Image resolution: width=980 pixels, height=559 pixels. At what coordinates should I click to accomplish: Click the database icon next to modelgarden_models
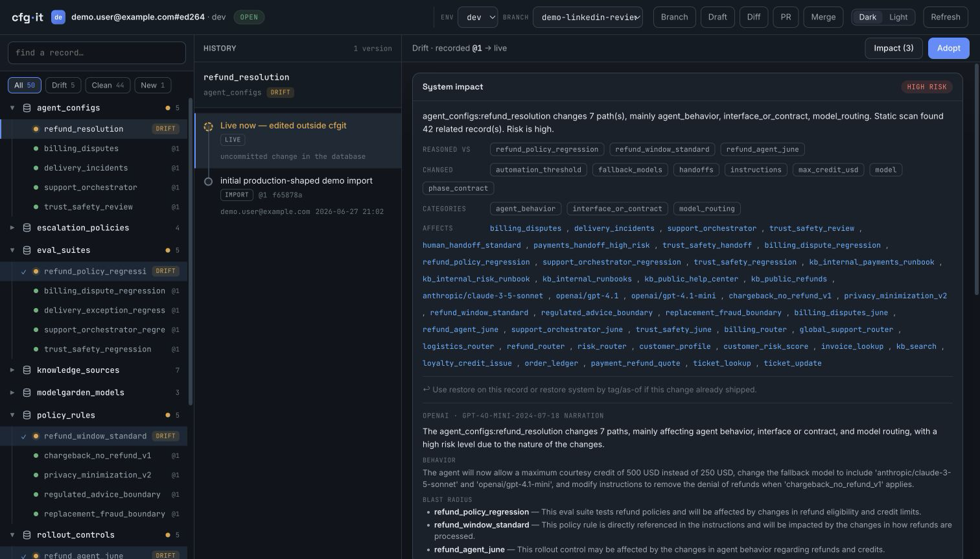coord(27,392)
